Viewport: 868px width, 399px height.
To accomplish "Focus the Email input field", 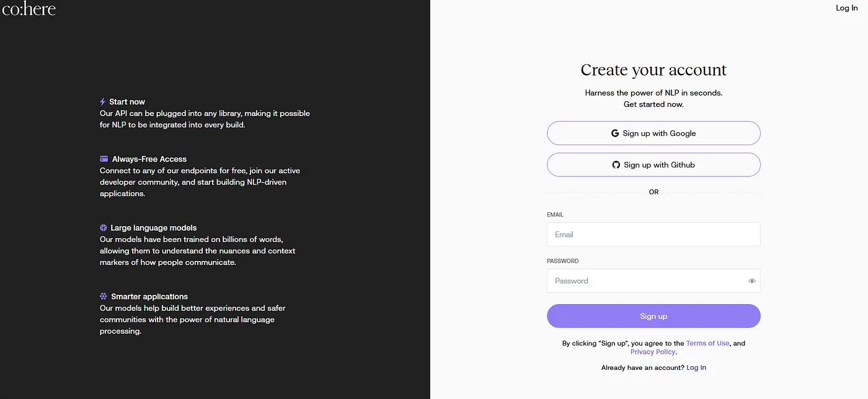I will [x=653, y=235].
